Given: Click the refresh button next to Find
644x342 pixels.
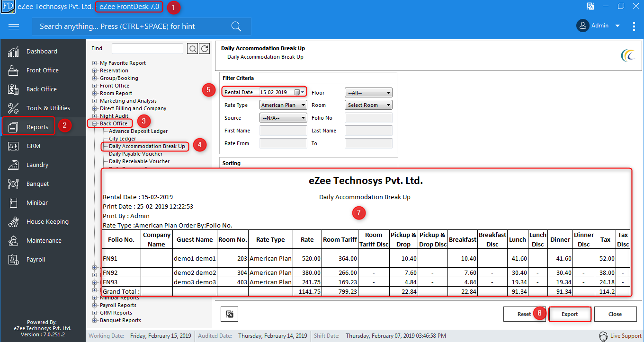Looking at the screenshot, I should 205,48.
